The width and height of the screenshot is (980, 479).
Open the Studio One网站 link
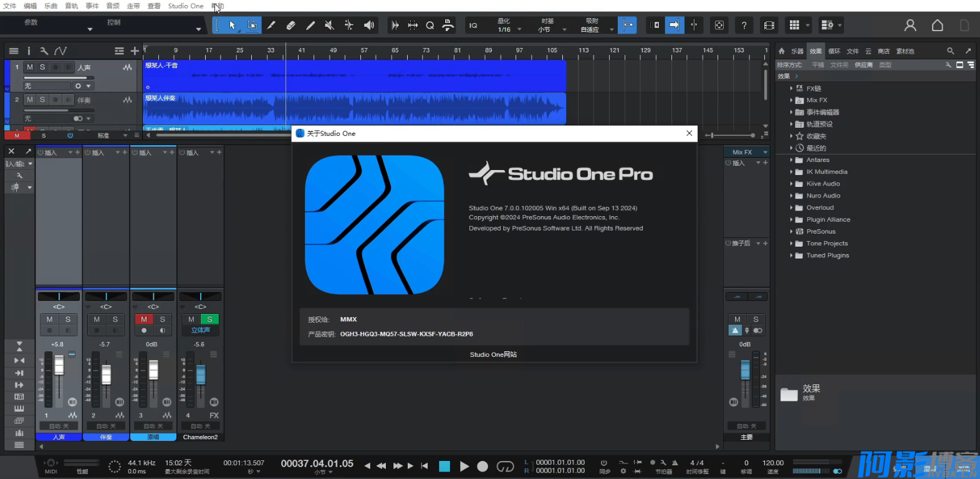click(x=493, y=354)
